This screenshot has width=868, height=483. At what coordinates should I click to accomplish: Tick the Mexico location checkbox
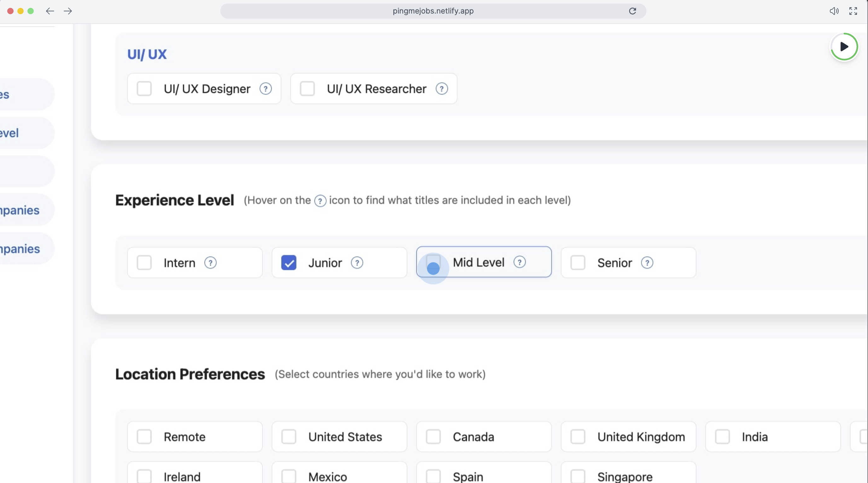[289, 477]
